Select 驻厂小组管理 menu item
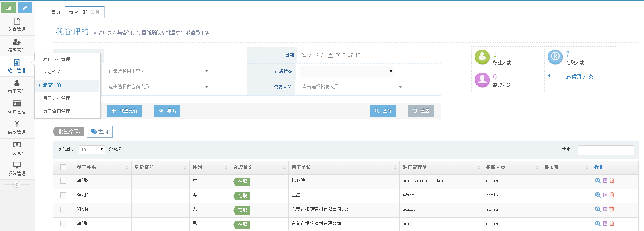This screenshot has width=644, height=231. pos(67,59)
